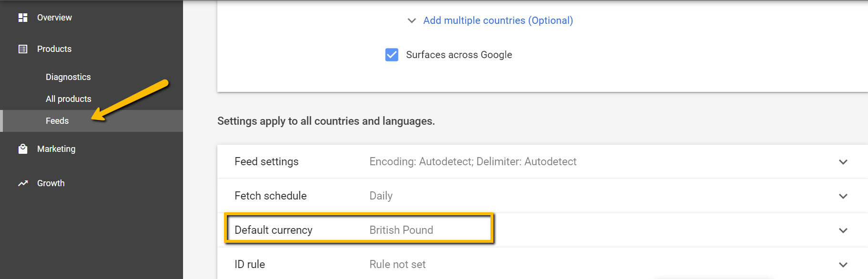Open the All products page

pyautogui.click(x=69, y=99)
